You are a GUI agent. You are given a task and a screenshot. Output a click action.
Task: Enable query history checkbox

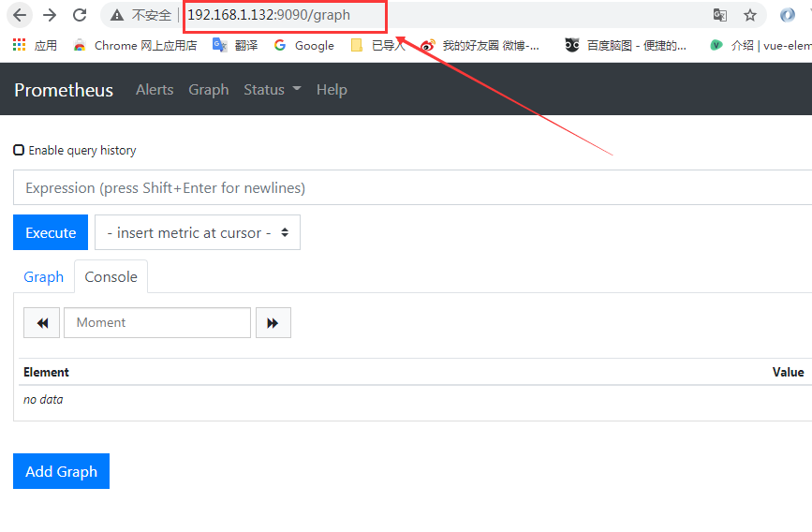point(19,150)
